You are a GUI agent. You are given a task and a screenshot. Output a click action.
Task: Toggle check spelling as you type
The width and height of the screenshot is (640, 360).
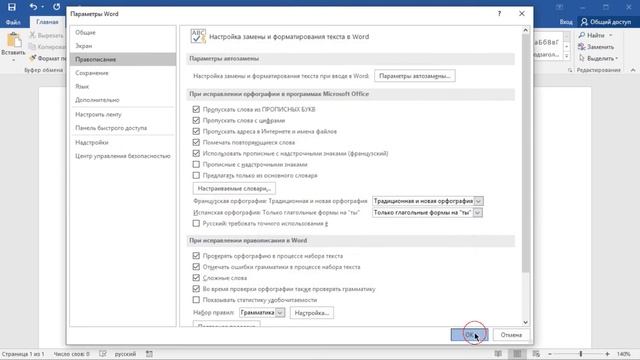pos(196,256)
